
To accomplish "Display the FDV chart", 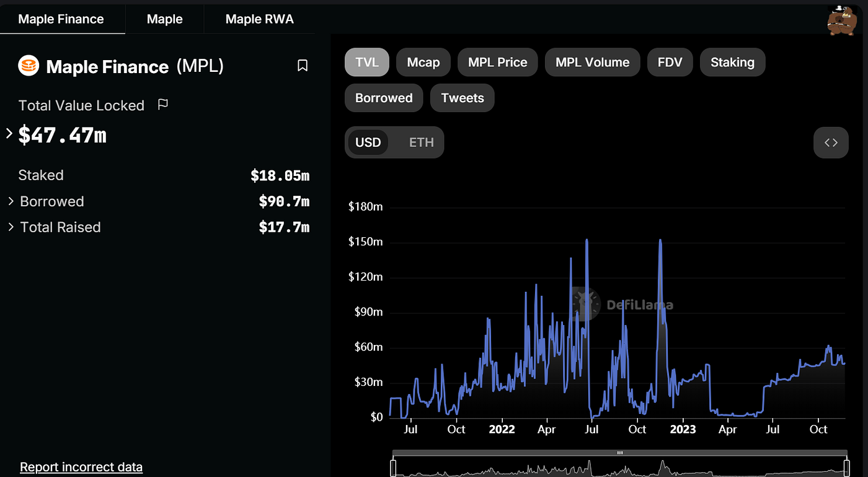I will tap(670, 62).
